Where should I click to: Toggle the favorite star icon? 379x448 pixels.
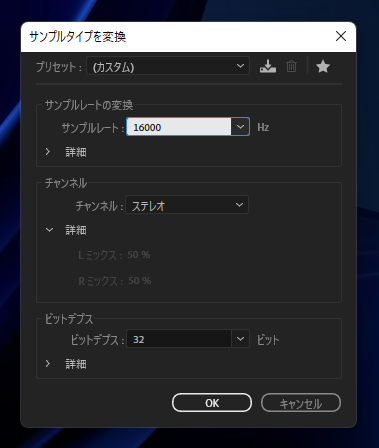point(323,66)
